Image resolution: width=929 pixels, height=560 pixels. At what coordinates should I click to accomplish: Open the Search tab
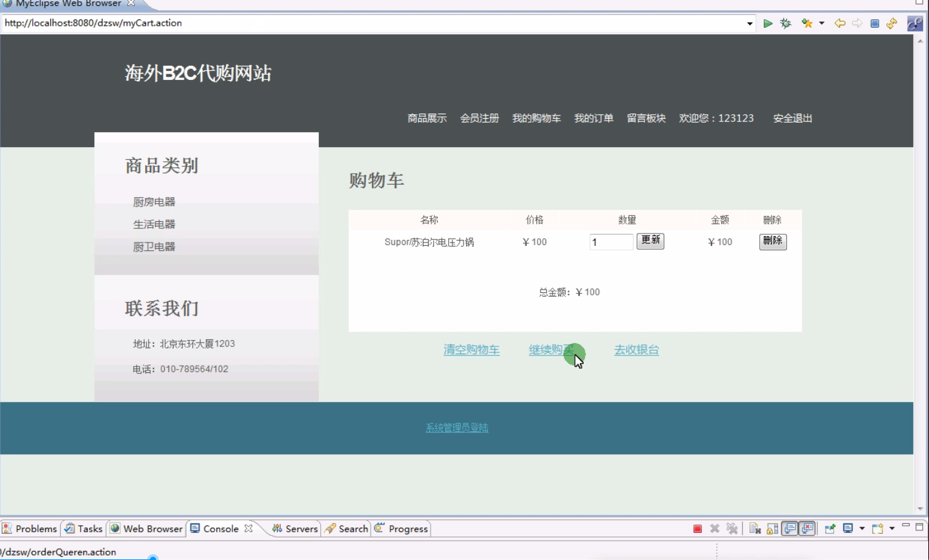347,528
